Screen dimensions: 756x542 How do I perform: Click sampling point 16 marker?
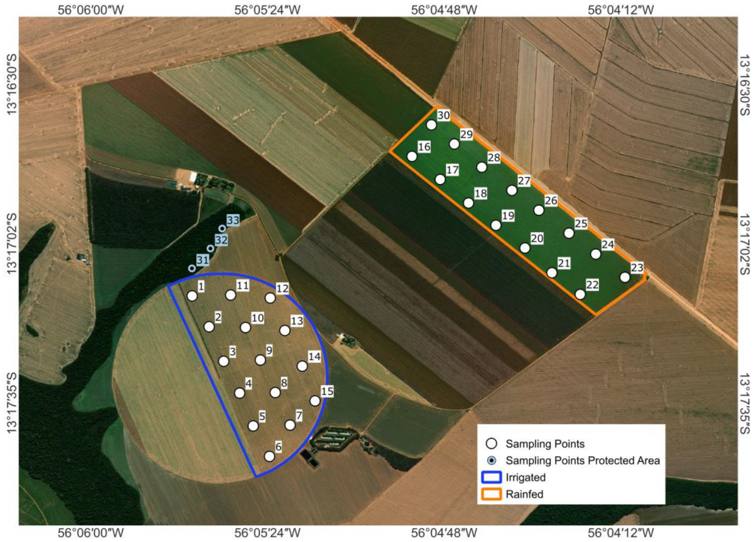coord(412,156)
